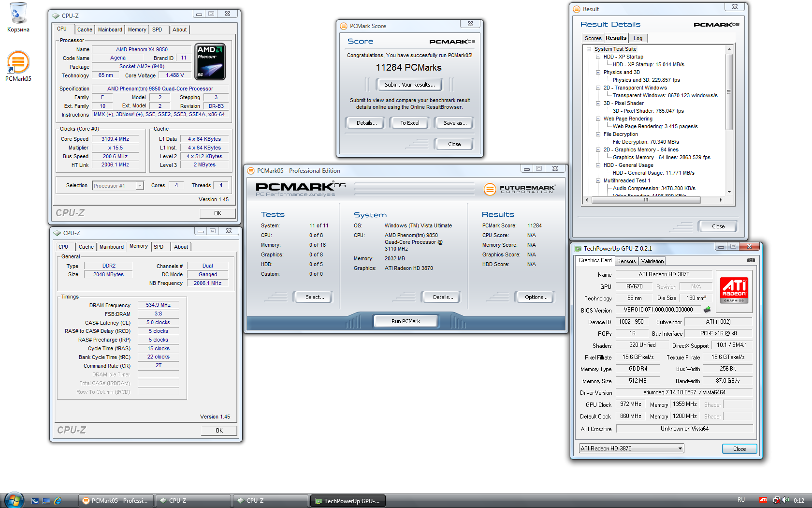Click the Run PCMark button
This screenshot has height=508, width=812.
click(406, 321)
